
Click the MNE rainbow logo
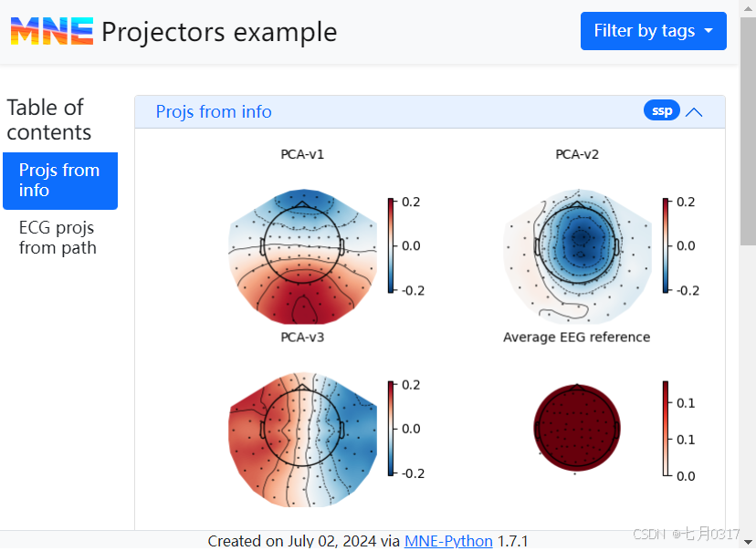(52, 32)
